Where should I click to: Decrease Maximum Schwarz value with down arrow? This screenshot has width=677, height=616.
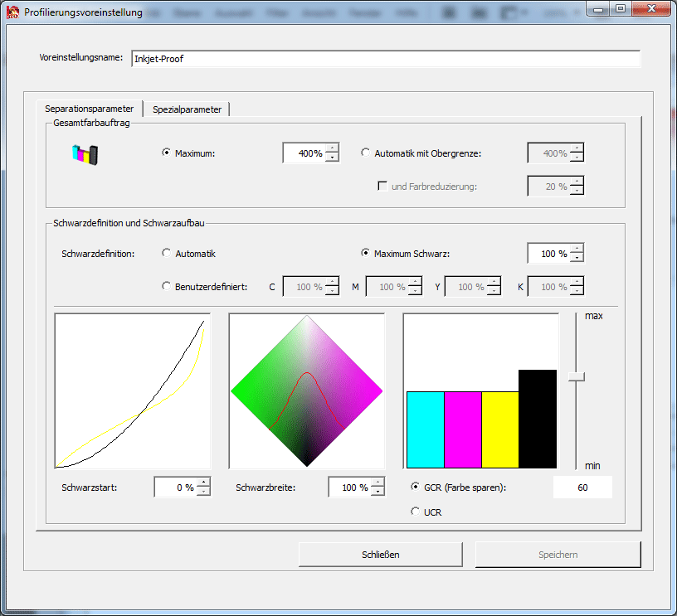577,258
